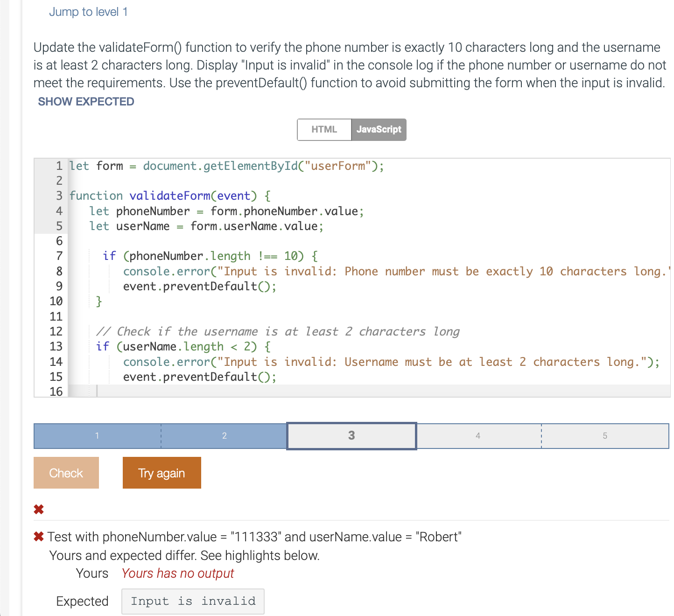Click the Expected output box showing Input is invalid
The image size is (674, 616).
point(193,601)
